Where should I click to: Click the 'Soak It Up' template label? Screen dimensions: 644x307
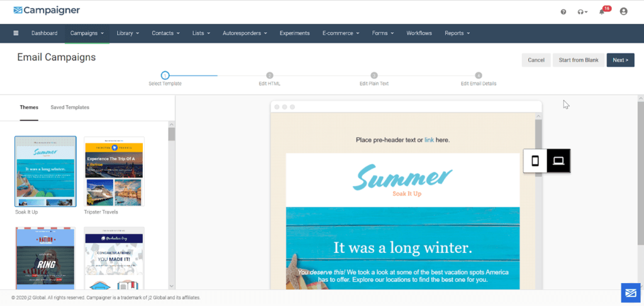tap(26, 212)
